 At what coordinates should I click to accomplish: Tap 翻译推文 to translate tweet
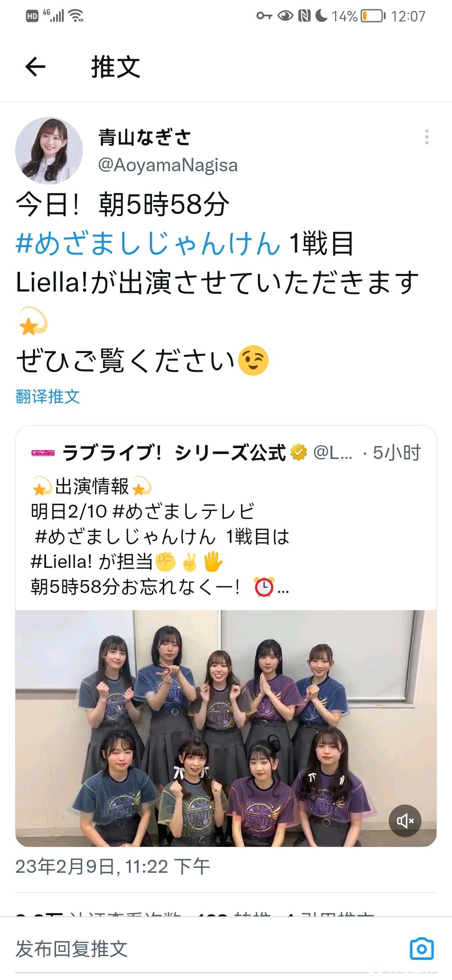coord(48,396)
